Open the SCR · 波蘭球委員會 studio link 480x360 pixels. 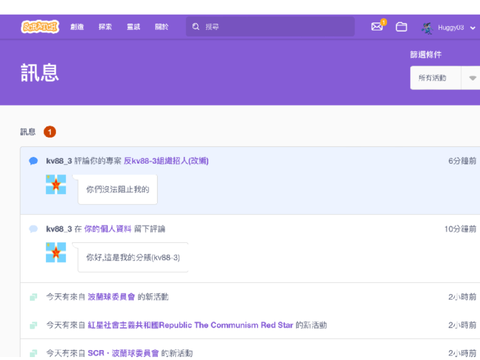(123, 353)
